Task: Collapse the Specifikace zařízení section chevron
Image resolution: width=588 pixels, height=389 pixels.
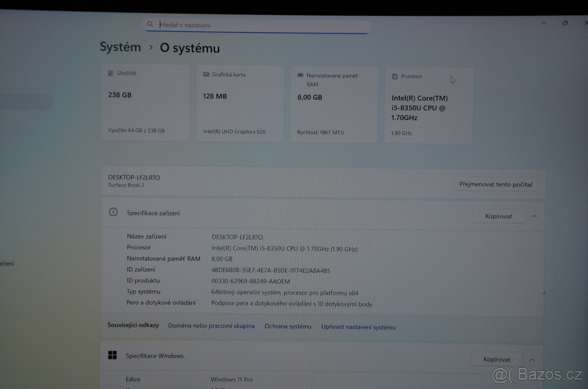Action: (x=534, y=216)
